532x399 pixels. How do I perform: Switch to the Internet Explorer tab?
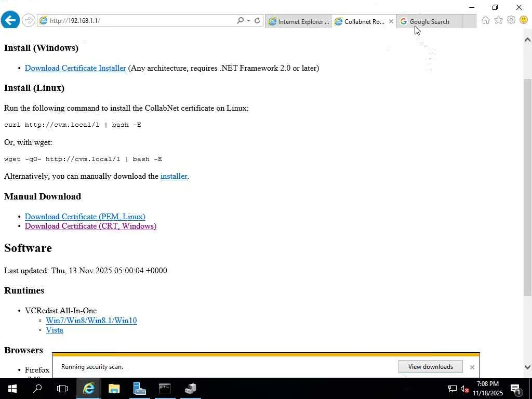click(x=298, y=21)
